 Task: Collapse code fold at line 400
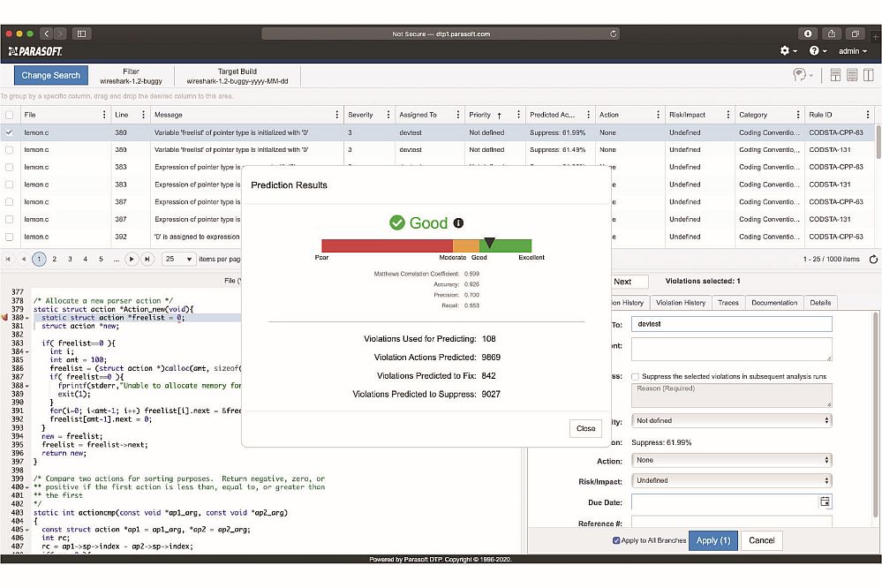pyautogui.click(x=27, y=487)
